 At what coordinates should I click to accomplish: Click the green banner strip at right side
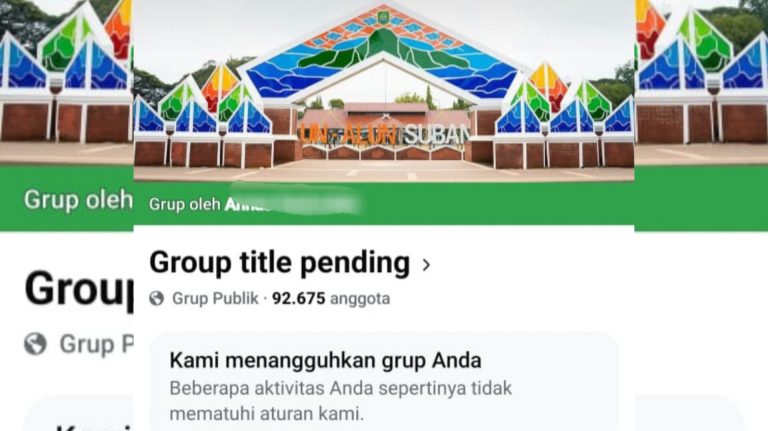701,198
